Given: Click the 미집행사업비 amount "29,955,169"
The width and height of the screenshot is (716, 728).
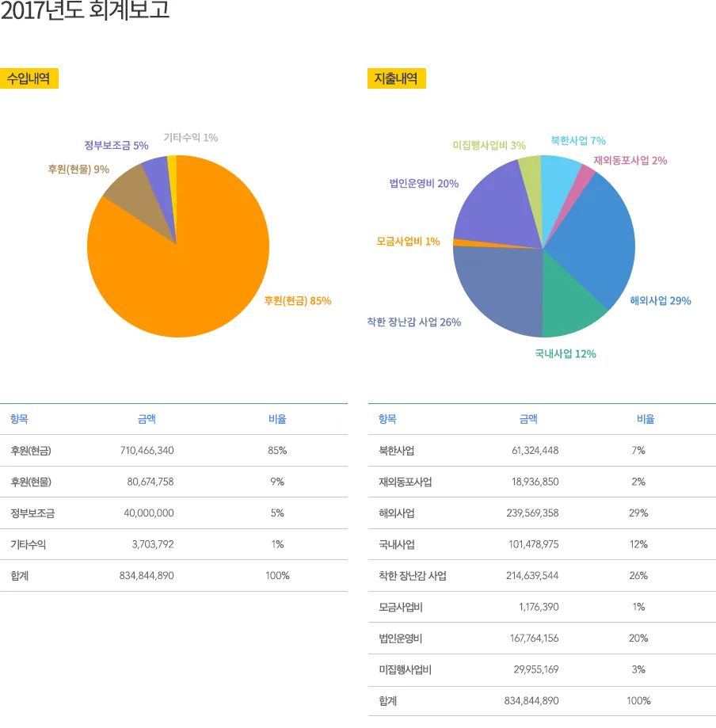Looking at the screenshot, I should 536,669.
